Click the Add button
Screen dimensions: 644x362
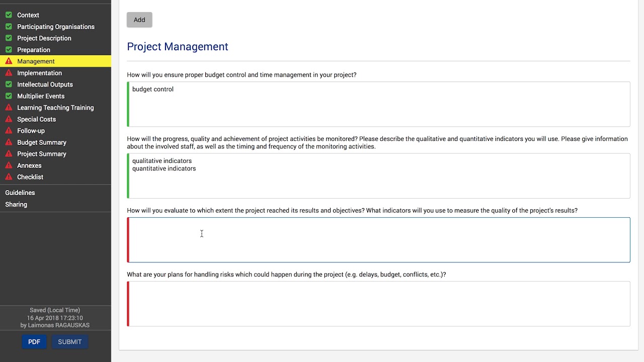139,20
